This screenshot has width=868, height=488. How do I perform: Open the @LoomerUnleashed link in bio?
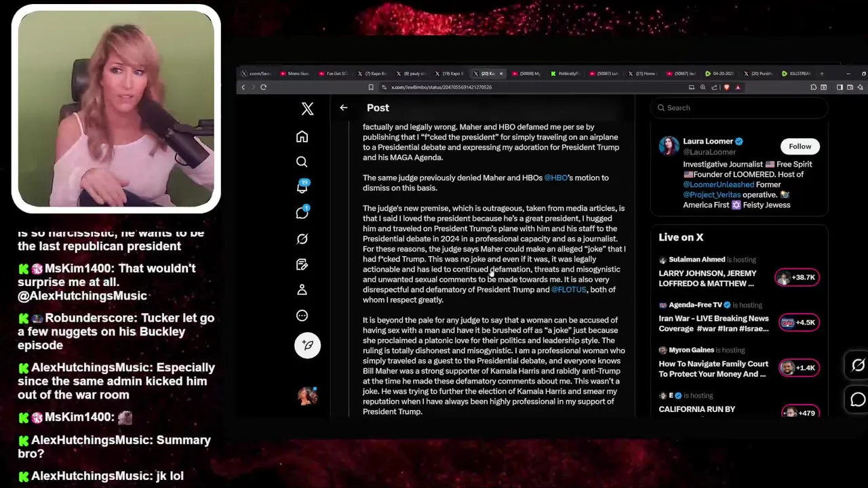tap(718, 184)
